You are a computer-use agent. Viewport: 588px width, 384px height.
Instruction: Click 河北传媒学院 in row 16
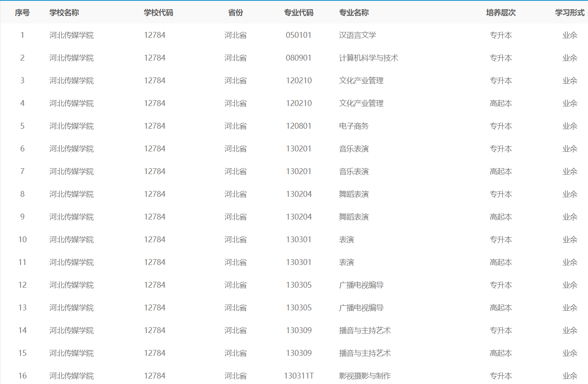72,376
